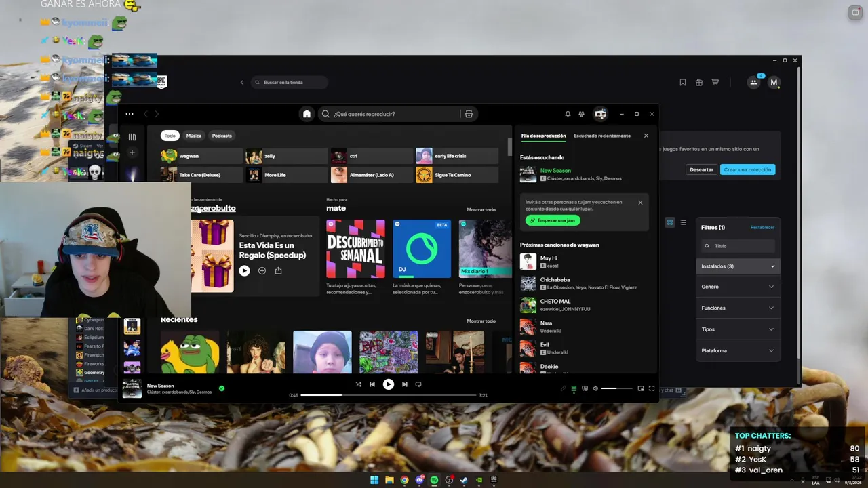
Task: Select the Podcasts filter chip
Action: tap(222, 136)
